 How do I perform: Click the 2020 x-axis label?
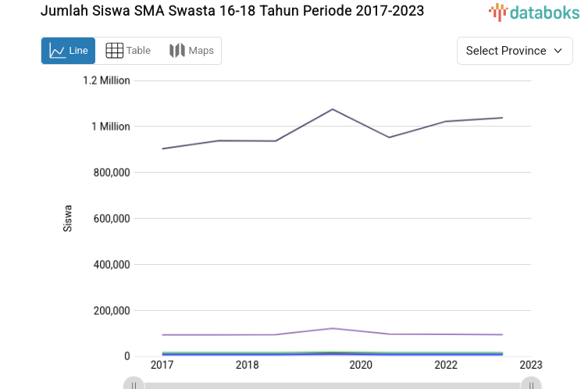(361, 365)
